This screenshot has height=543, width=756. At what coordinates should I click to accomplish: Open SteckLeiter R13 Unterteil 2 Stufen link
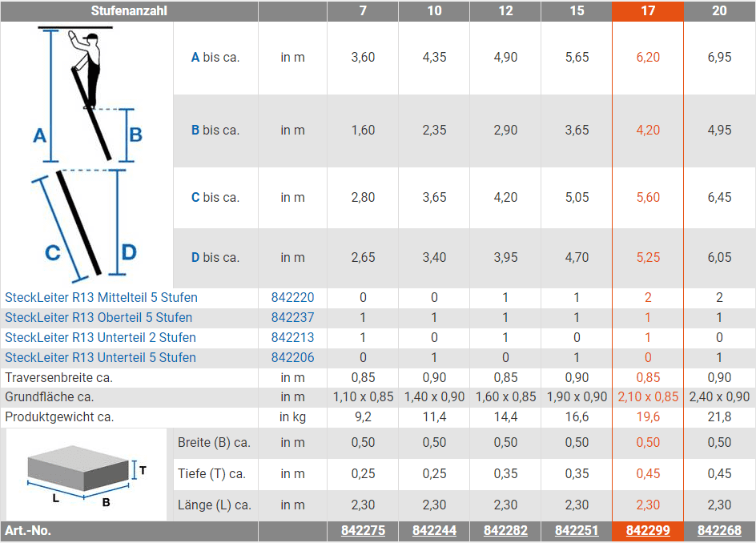100,337
